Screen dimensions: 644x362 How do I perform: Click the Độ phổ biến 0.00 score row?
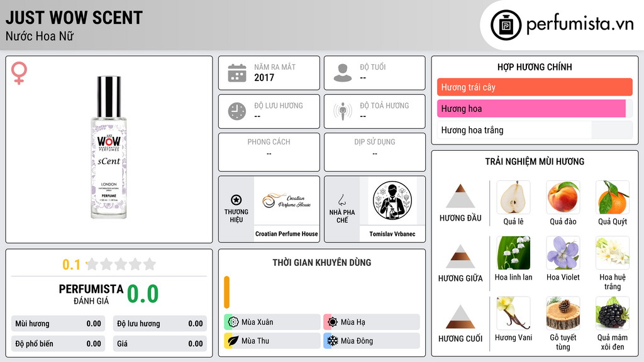pyautogui.click(x=58, y=344)
